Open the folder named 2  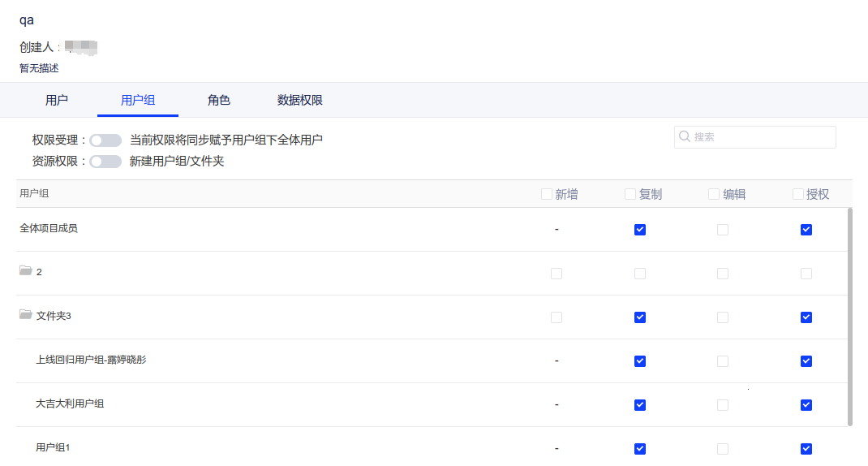point(39,272)
